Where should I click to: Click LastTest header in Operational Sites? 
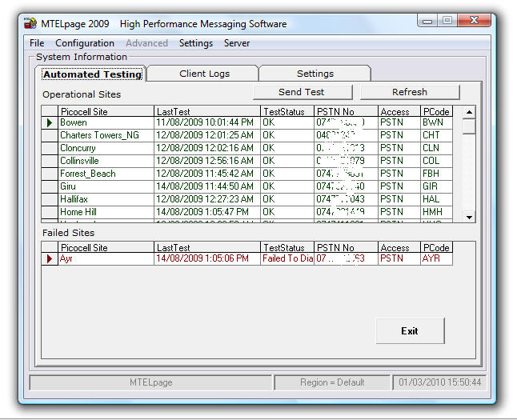(207, 111)
